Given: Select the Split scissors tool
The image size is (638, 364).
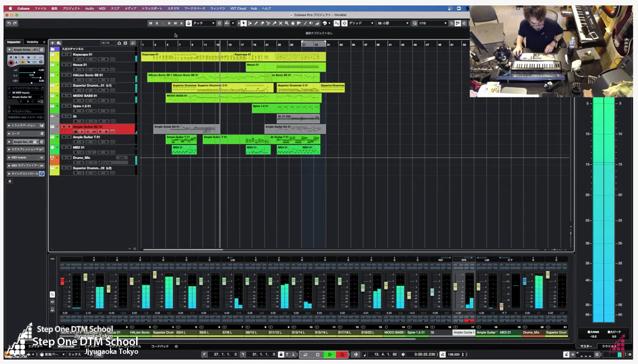Looking at the screenshot, I should (268, 23).
